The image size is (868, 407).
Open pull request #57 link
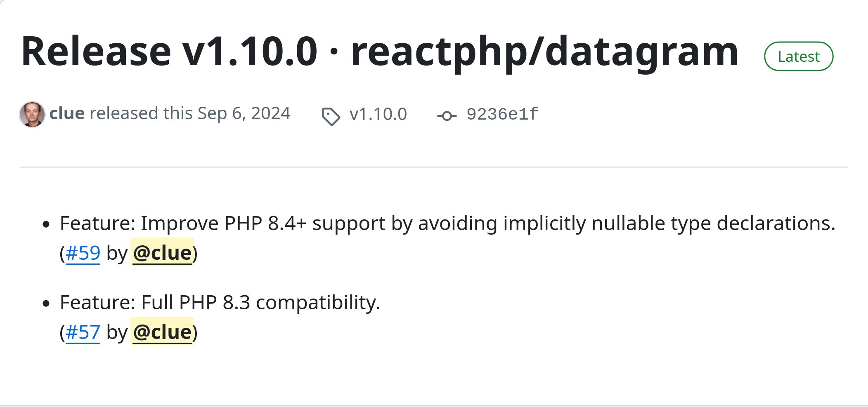click(x=83, y=332)
